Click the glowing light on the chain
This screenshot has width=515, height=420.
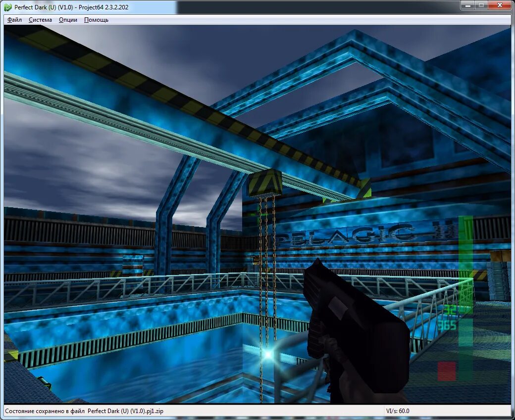(268, 354)
